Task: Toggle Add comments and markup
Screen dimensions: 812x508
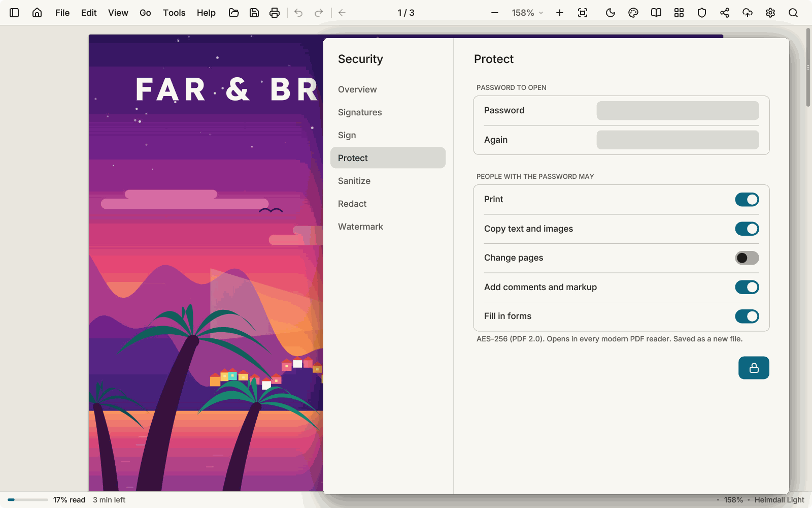Action: coord(747,287)
